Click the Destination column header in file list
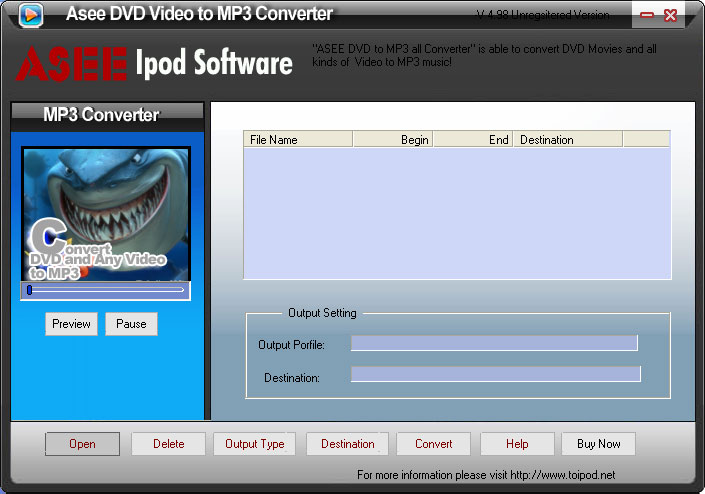 [x=567, y=140]
